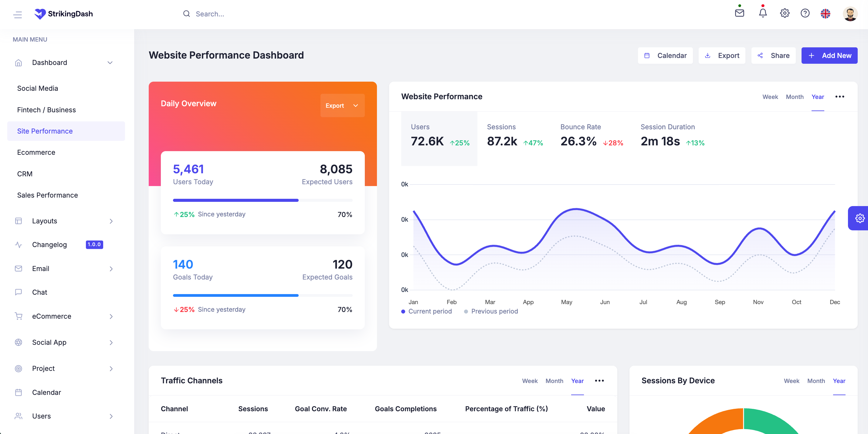868x434 pixels.
Task: Select the Users metric card
Action: 439,138
